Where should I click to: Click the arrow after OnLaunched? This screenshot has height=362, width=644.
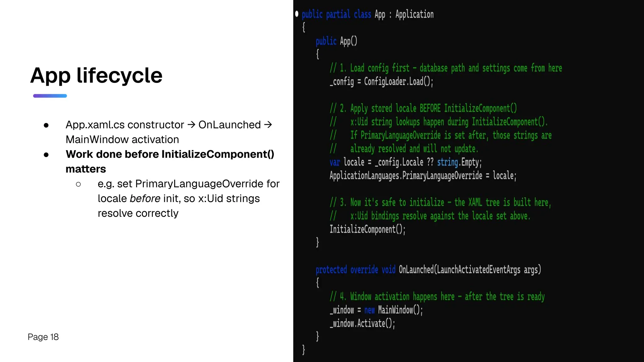pos(268,125)
